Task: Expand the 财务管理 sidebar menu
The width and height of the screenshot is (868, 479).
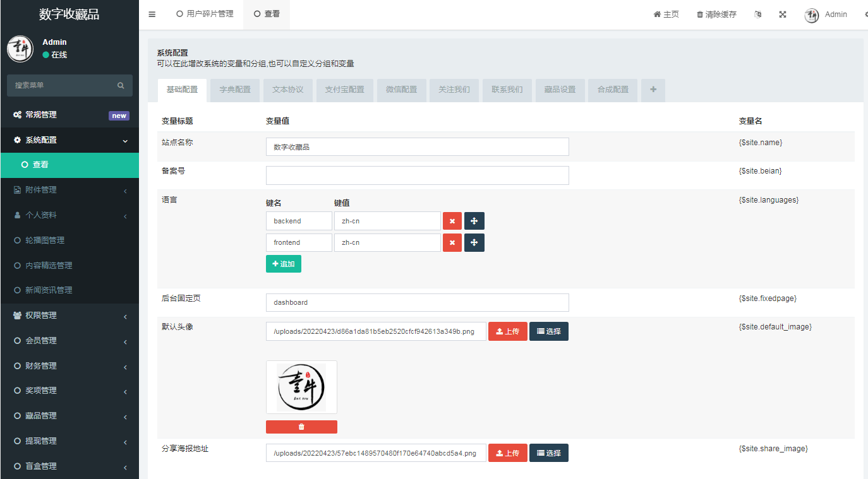Action: click(x=69, y=366)
